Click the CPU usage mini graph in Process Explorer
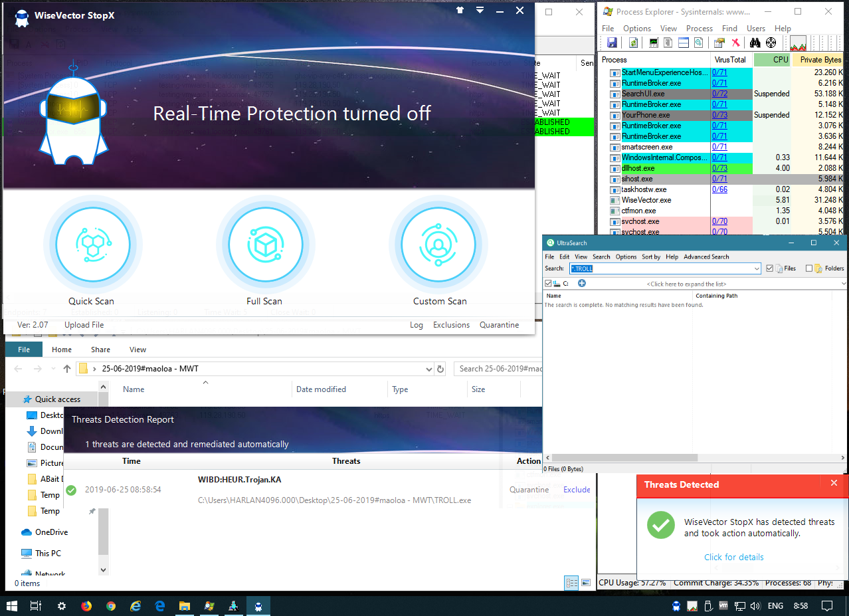The height and width of the screenshot is (616, 849). pos(798,43)
